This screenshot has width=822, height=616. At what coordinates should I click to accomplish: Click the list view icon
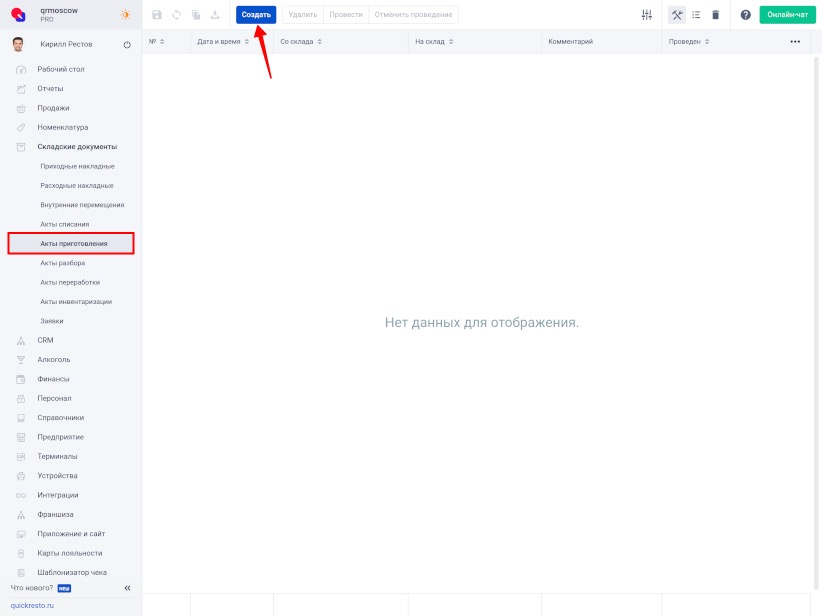(696, 15)
